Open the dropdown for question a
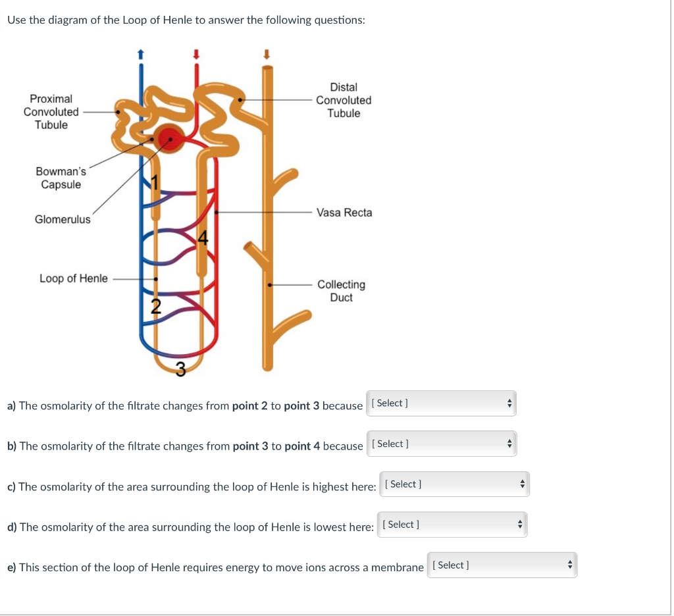 [x=441, y=403]
